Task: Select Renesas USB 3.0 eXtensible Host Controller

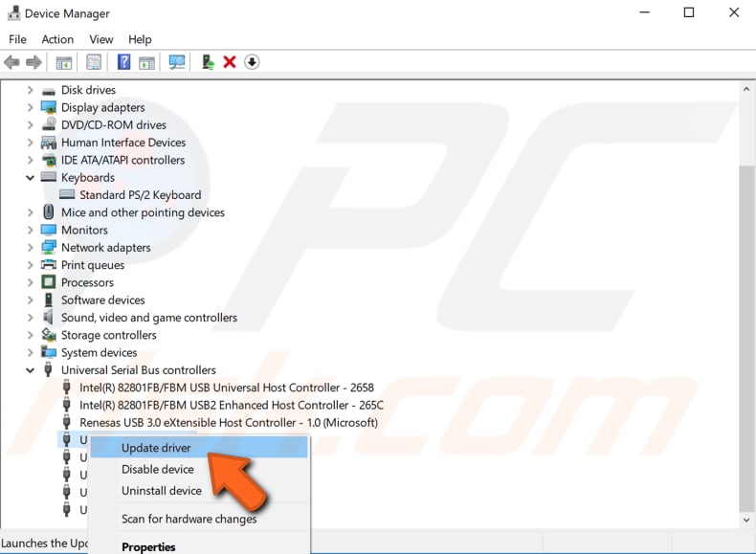Action: pos(229,422)
